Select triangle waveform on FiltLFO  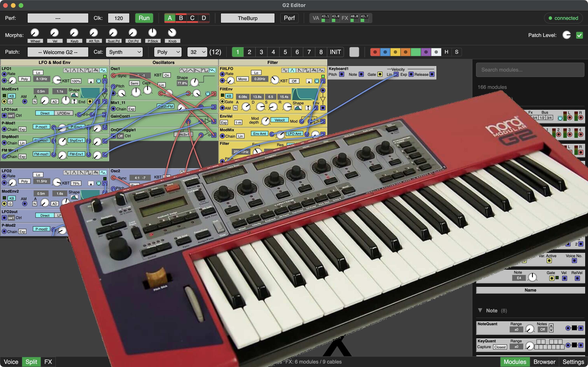click(292, 70)
